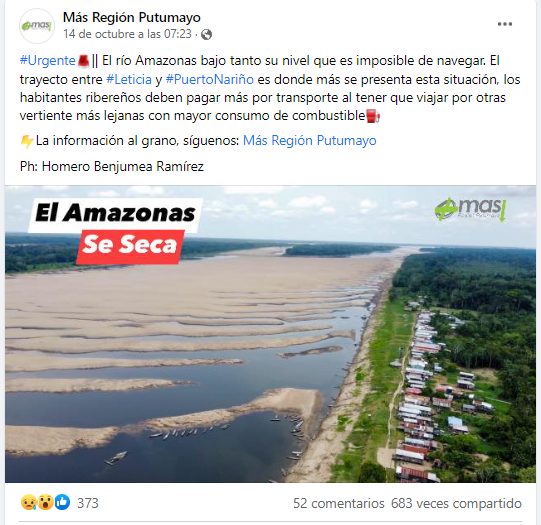Click the blue like reaction icon
The width and height of the screenshot is (541, 525).
(x=62, y=502)
